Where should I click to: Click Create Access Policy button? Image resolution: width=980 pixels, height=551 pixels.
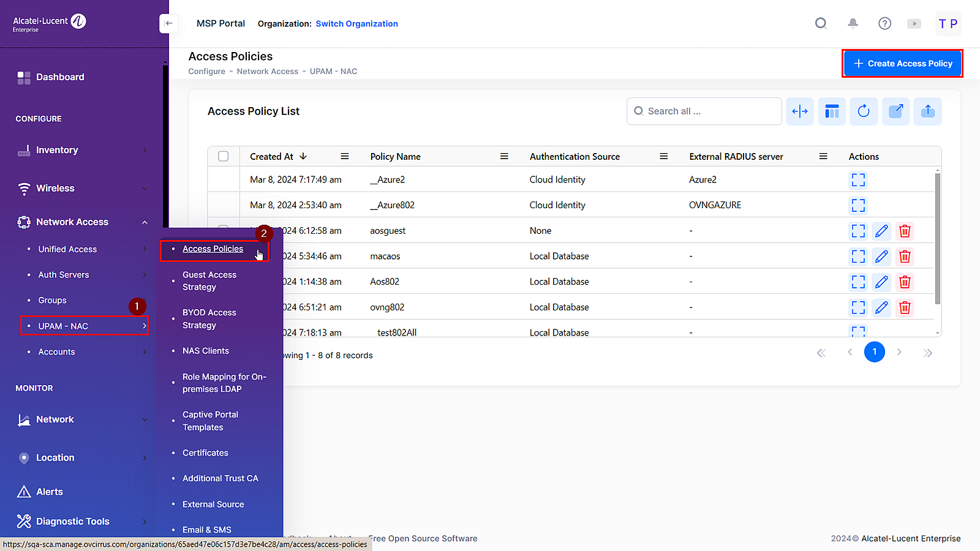point(902,64)
